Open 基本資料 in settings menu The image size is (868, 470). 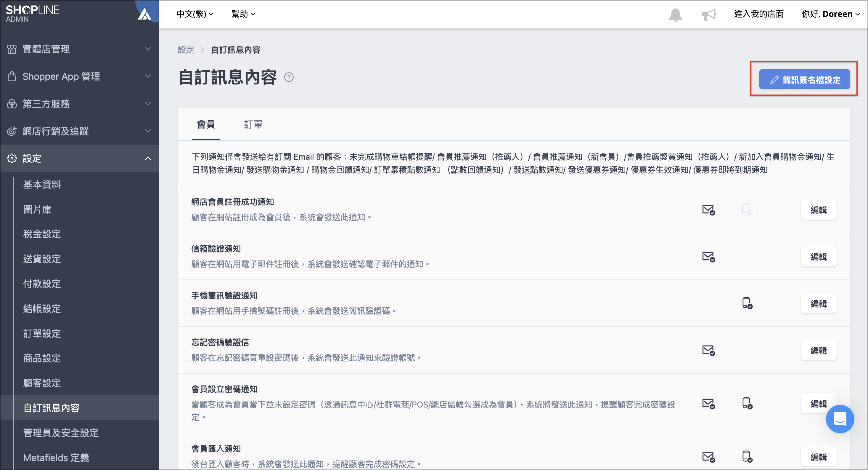coord(42,185)
